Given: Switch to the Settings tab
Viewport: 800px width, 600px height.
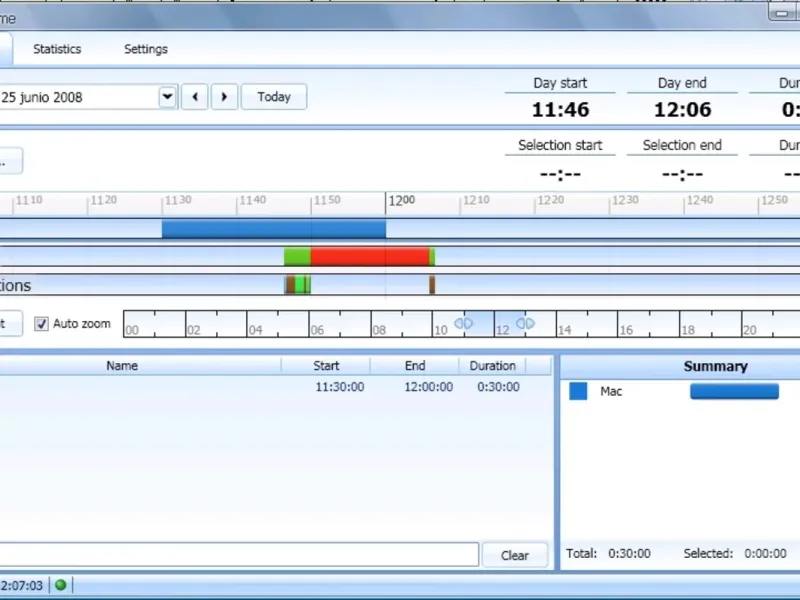Looking at the screenshot, I should [146, 49].
